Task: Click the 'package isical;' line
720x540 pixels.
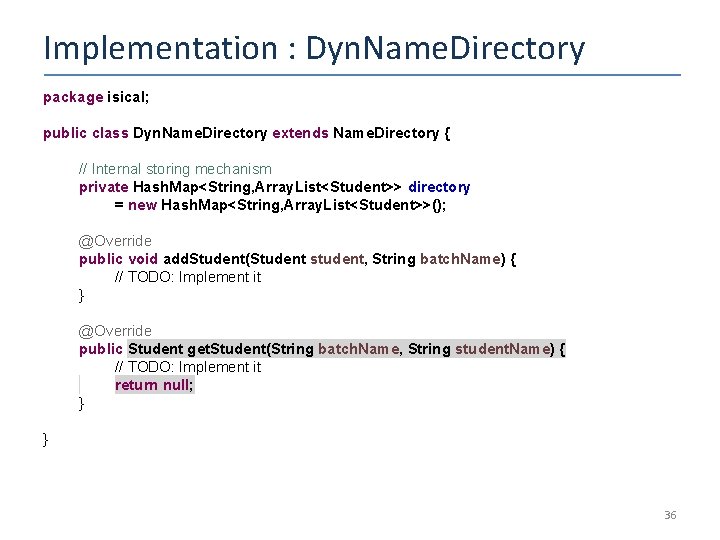Action: [x=96, y=97]
